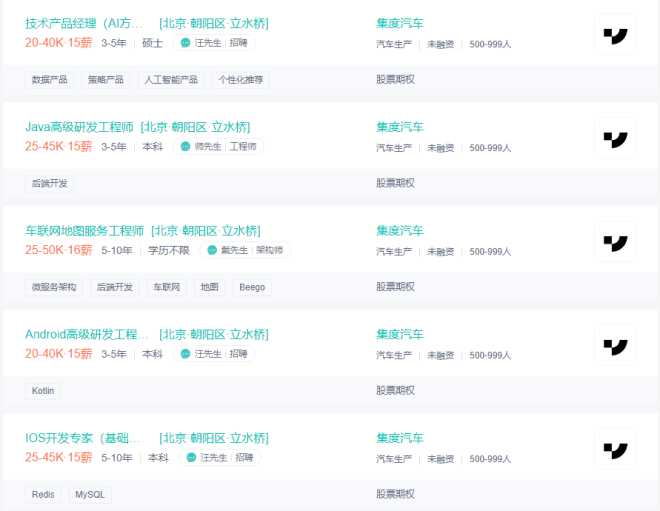Image resolution: width=660 pixels, height=511 pixels.
Task: Click 25-45K·15薪 salary in IOS开发专家 row
Action: pyautogui.click(x=59, y=458)
